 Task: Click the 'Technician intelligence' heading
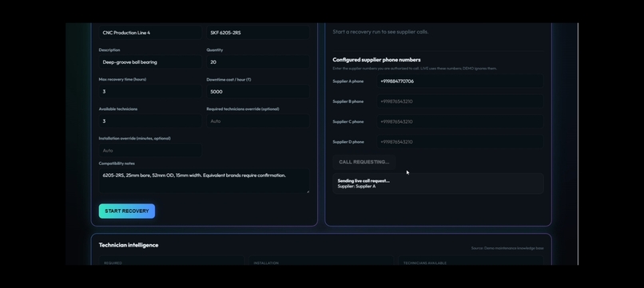tap(129, 245)
